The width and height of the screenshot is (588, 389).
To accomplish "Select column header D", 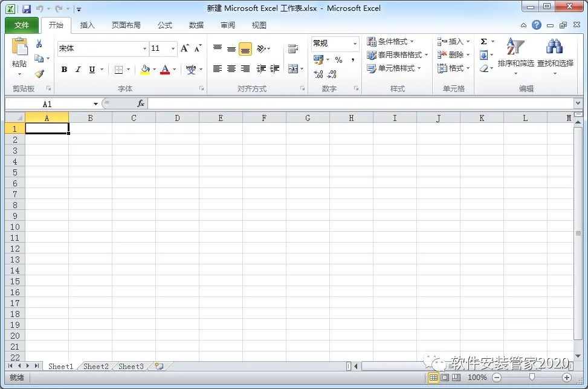I will [x=177, y=118].
